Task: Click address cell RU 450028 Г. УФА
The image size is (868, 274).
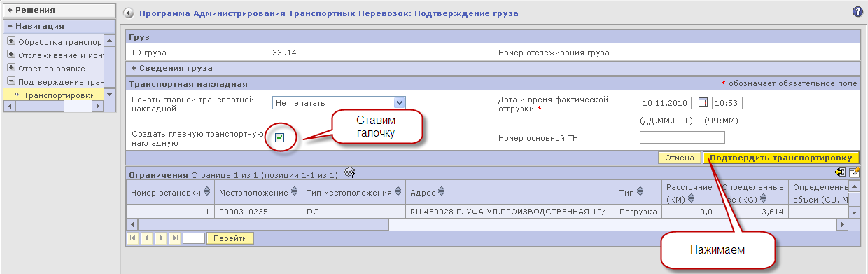Action: (511, 211)
